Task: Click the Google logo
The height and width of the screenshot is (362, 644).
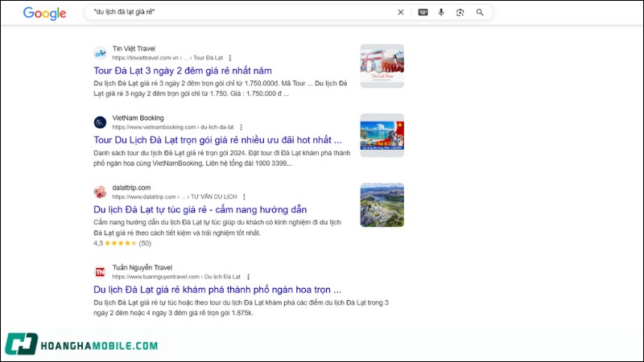Action: (x=45, y=13)
